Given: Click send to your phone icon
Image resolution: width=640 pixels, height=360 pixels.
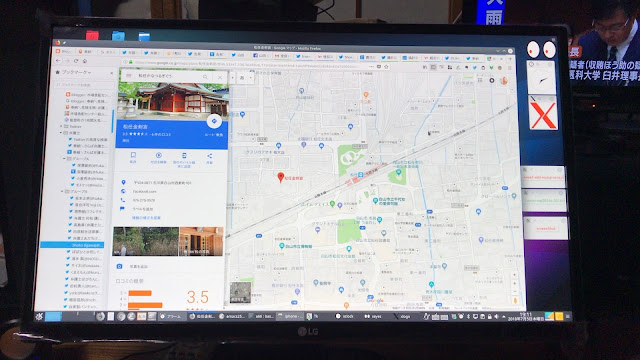Looking at the screenshot, I should (x=184, y=159).
